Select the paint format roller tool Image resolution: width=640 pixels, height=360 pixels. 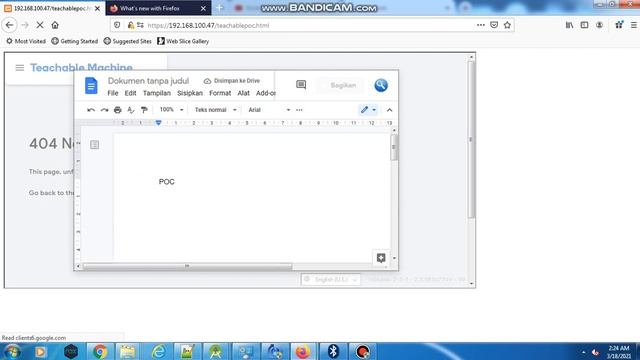(144, 110)
